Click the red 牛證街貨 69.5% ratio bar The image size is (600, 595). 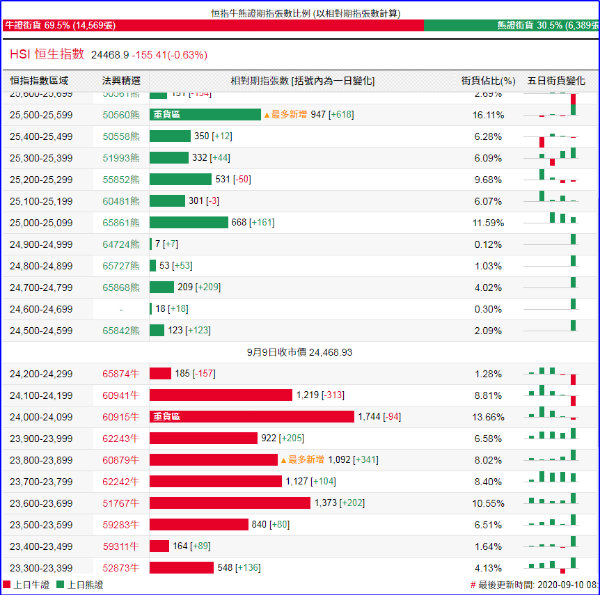click(x=213, y=25)
